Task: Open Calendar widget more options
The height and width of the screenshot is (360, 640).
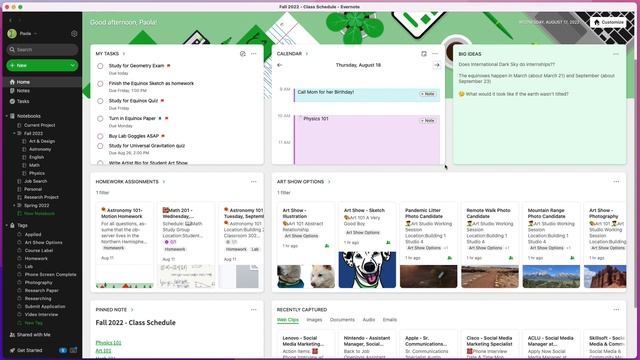Action: [435, 54]
